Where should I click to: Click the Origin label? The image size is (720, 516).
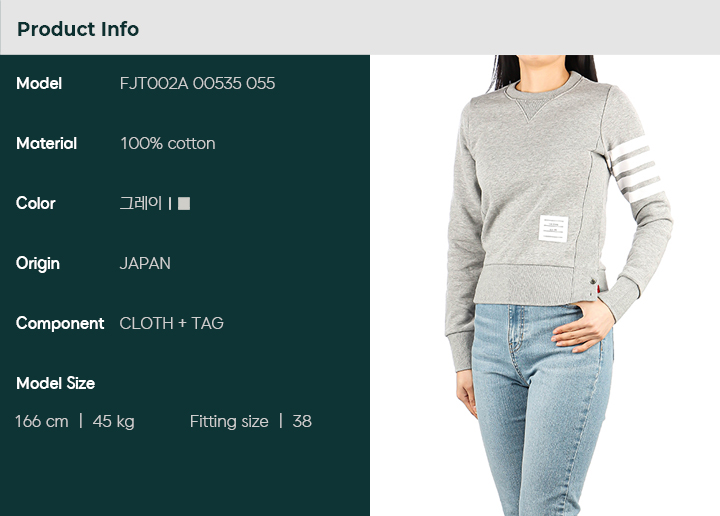tap(38, 264)
